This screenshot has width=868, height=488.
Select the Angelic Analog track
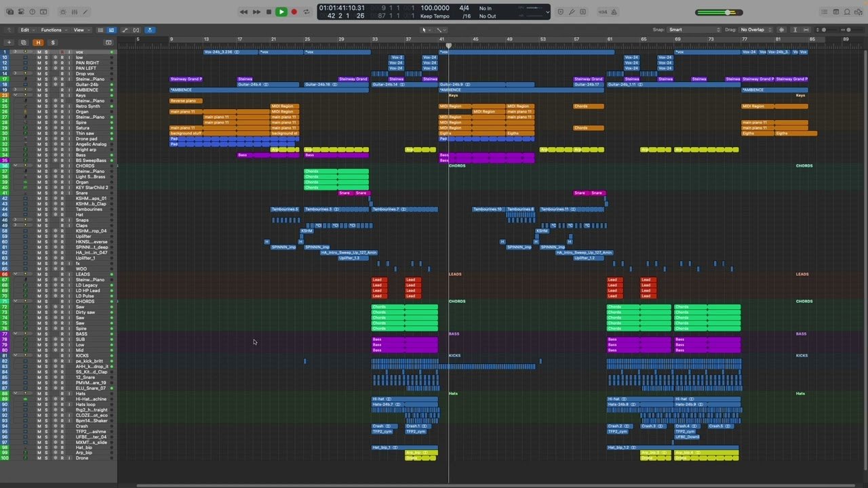[x=91, y=144]
